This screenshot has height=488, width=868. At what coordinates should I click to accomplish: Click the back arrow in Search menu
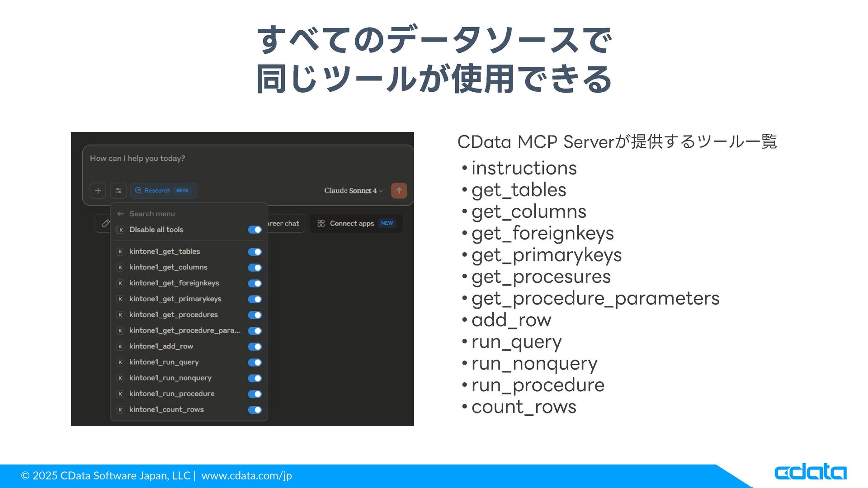[120, 214]
